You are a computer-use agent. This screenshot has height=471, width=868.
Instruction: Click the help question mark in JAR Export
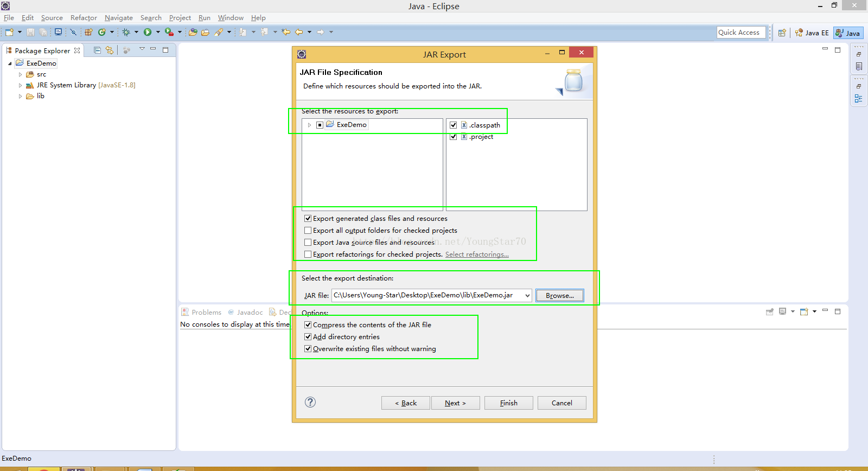tap(310, 402)
